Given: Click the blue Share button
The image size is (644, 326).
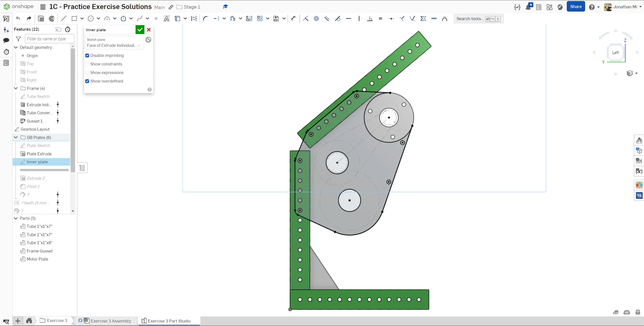Looking at the screenshot, I should pos(576,7).
